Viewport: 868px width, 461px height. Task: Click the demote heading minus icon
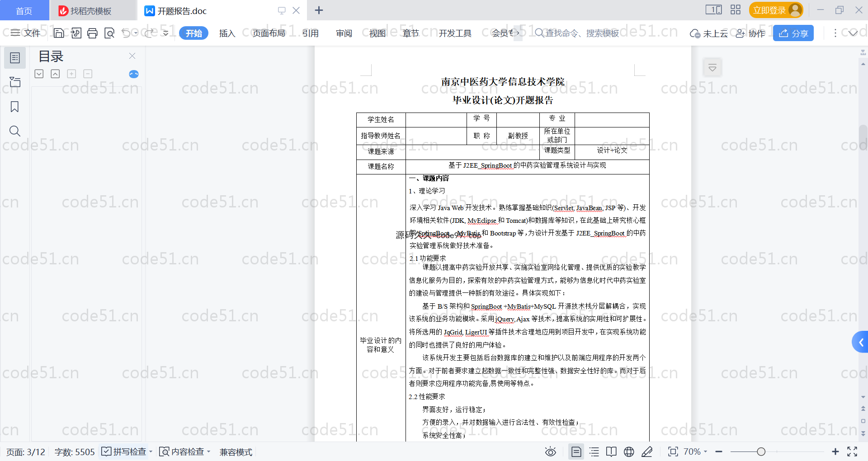click(x=88, y=74)
